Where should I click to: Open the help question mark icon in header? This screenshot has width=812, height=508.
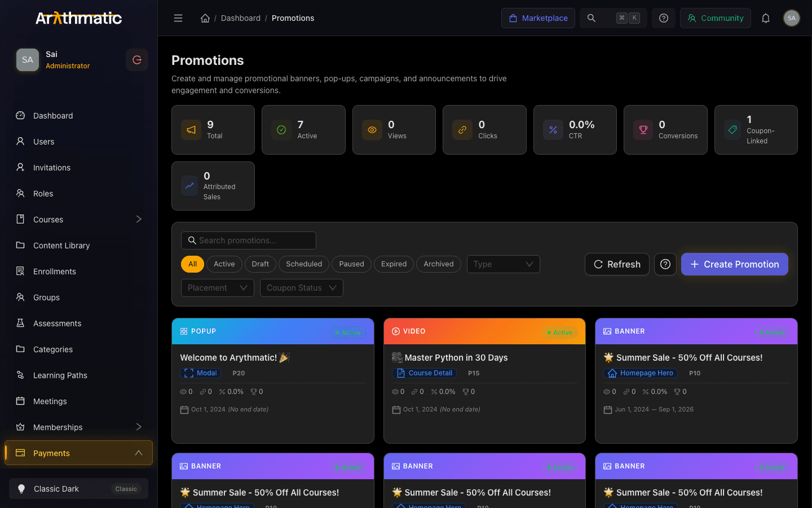[664, 18]
